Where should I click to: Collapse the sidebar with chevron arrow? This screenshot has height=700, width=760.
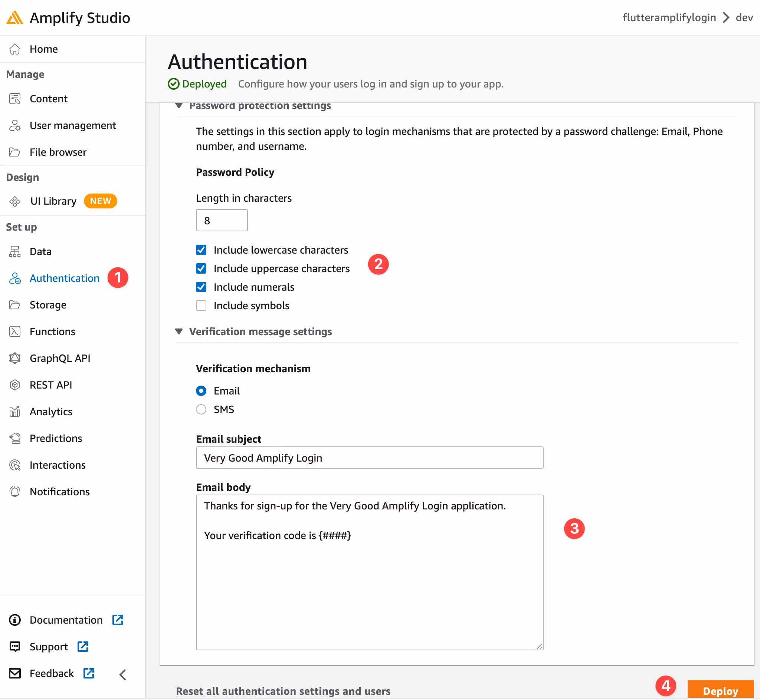click(123, 675)
